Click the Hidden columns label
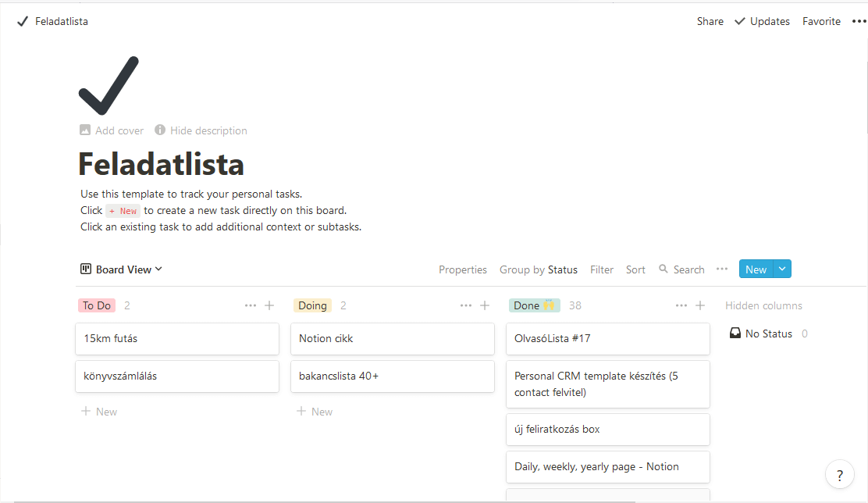 763,306
